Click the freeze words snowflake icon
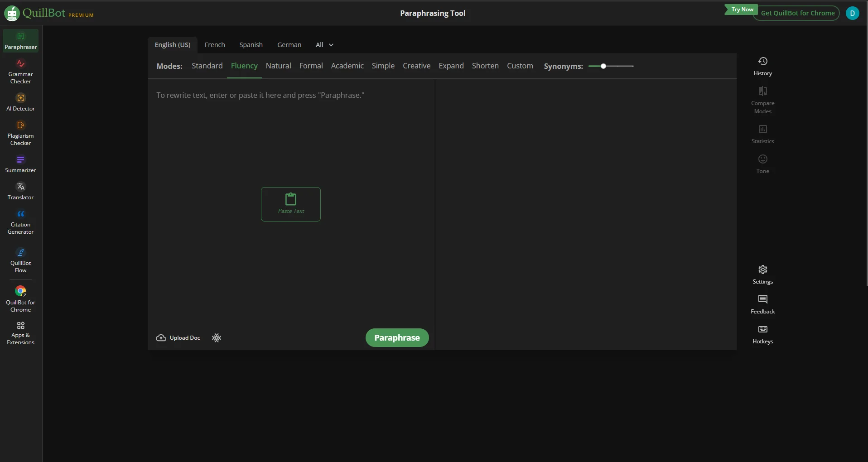This screenshot has width=868, height=462. coord(217,338)
